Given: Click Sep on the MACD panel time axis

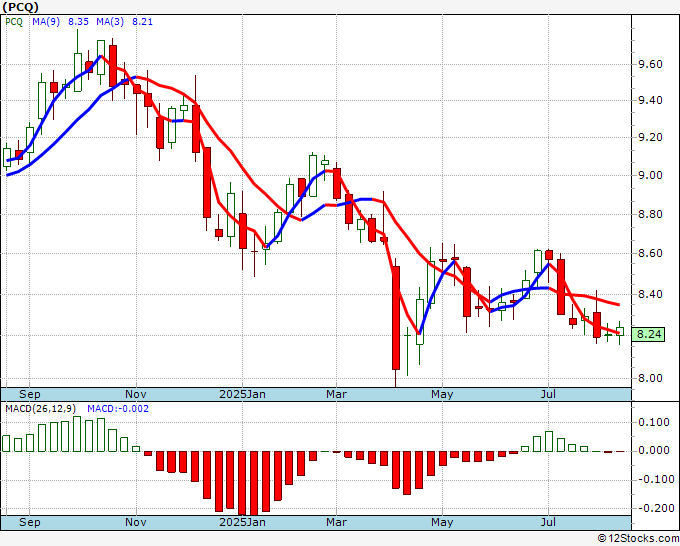Looking at the screenshot, I should pos(29,522).
